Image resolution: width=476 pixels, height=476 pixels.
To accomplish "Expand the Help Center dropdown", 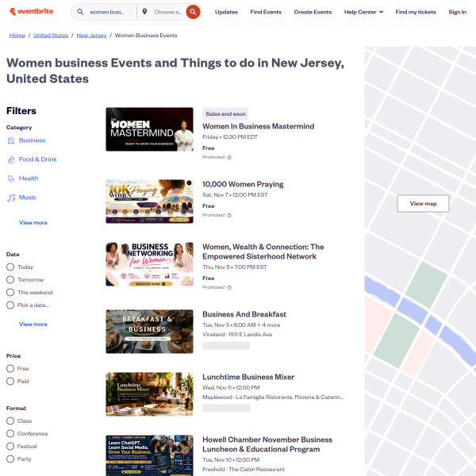I will [363, 12].
